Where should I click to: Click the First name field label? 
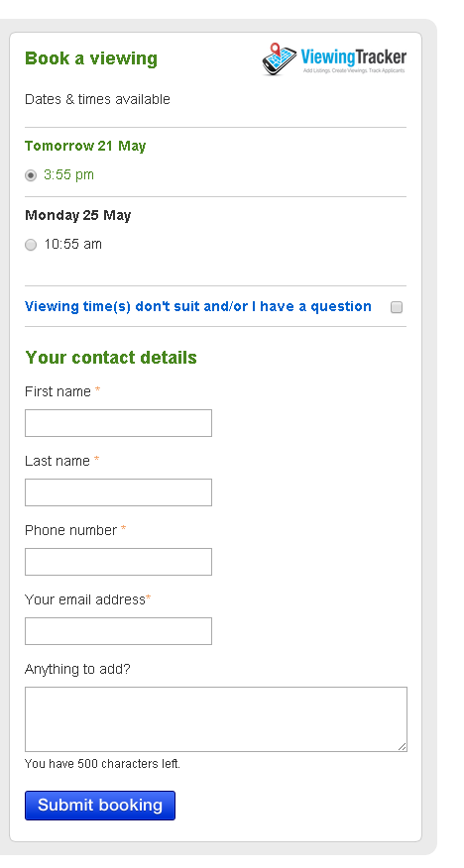click(x=58, y=391)
